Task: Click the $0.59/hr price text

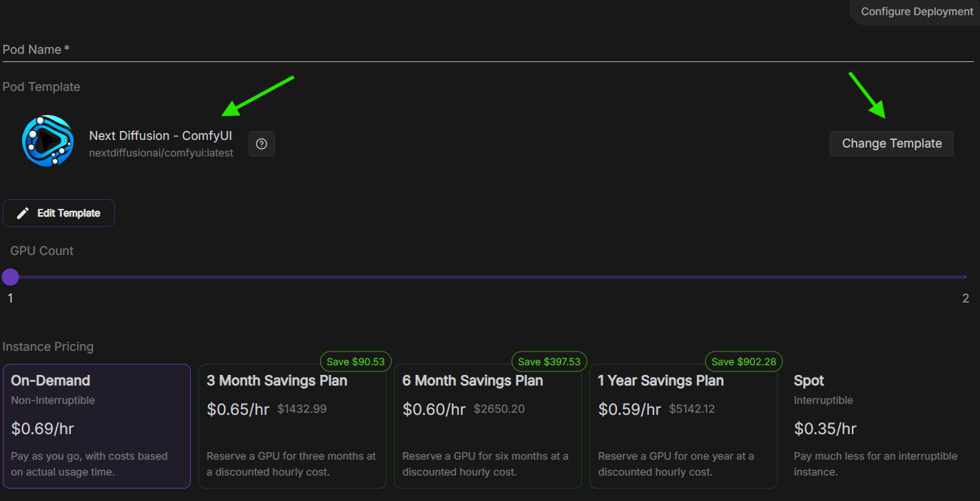Action: [x=629, y=409]
